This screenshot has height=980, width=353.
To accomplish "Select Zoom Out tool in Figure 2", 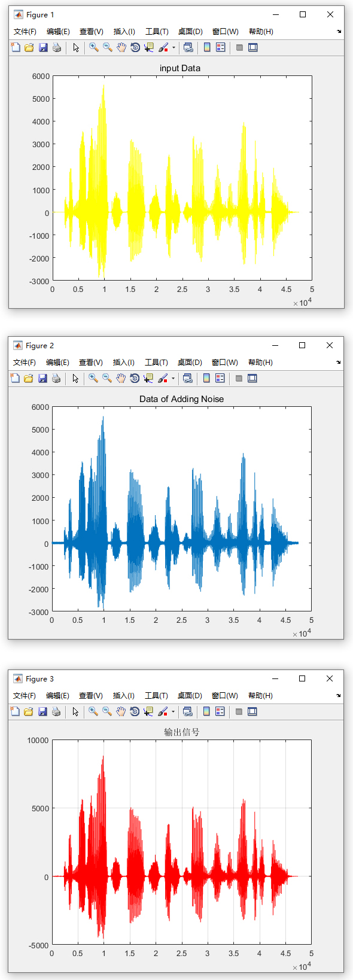I will click(107, 378).
